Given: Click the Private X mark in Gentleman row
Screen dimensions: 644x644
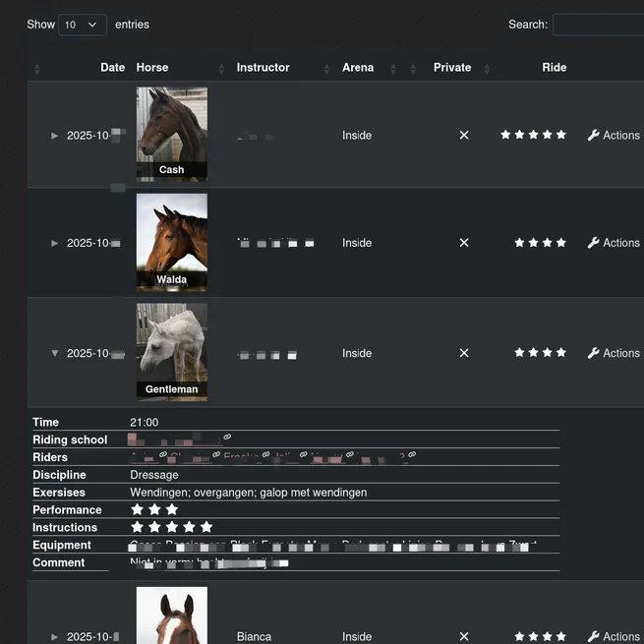Looking at the screenshot, I should (x=464, y=353).
